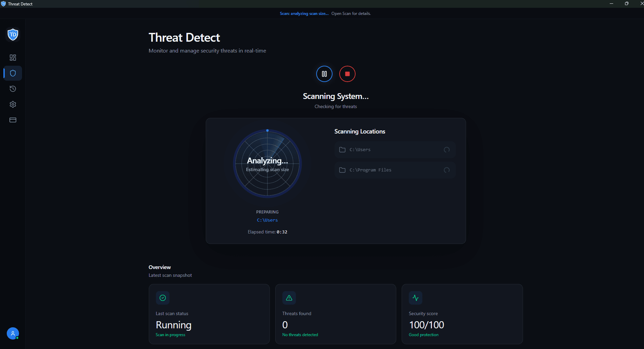Click 'Good protection' text

click(424, 335)
